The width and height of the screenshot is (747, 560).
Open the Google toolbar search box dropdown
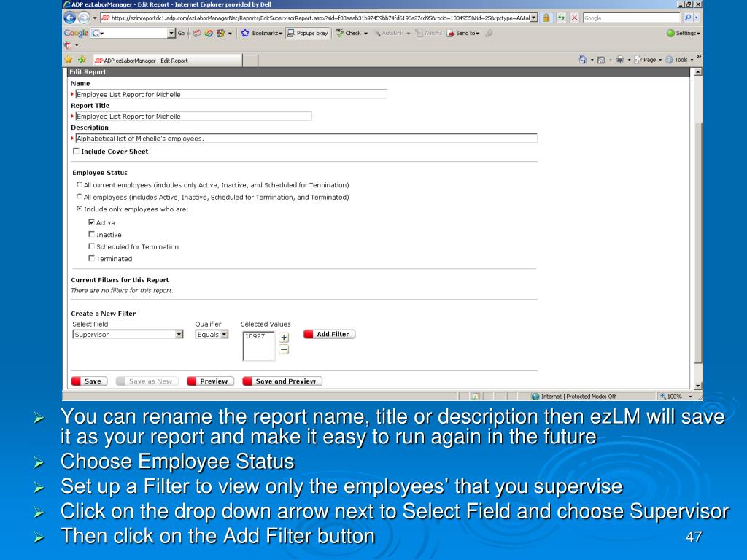click(171, 33)
